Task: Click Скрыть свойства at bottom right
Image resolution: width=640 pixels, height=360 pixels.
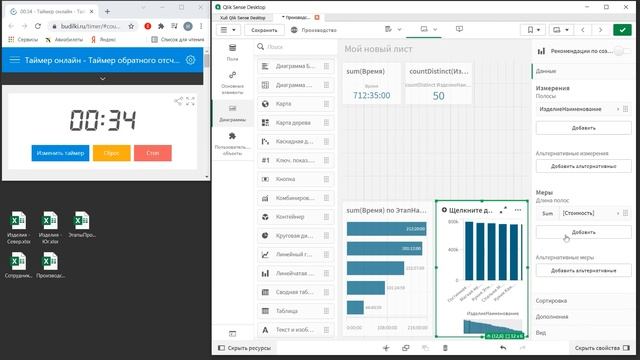Action: [602, 348]
